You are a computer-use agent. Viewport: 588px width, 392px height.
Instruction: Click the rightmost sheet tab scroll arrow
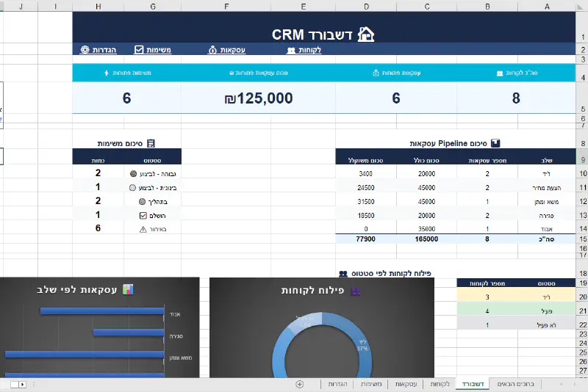click(x=574, y=384)
